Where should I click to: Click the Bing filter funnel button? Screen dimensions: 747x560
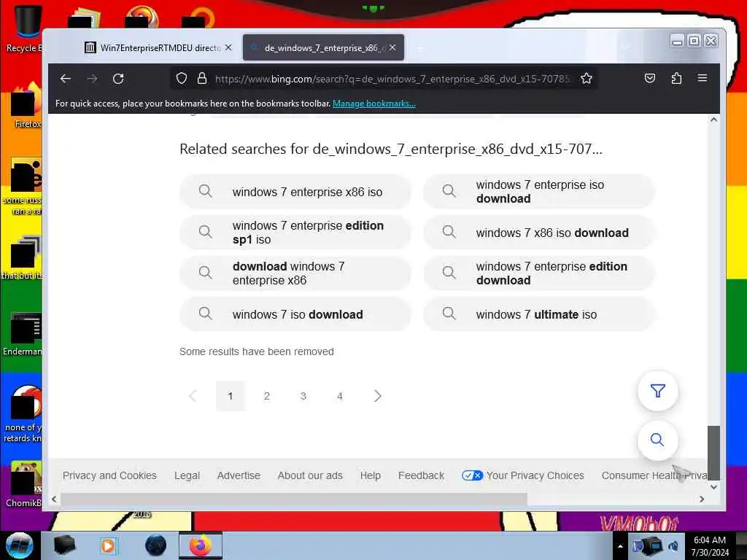pyautogui.click(x=657, y=391)
